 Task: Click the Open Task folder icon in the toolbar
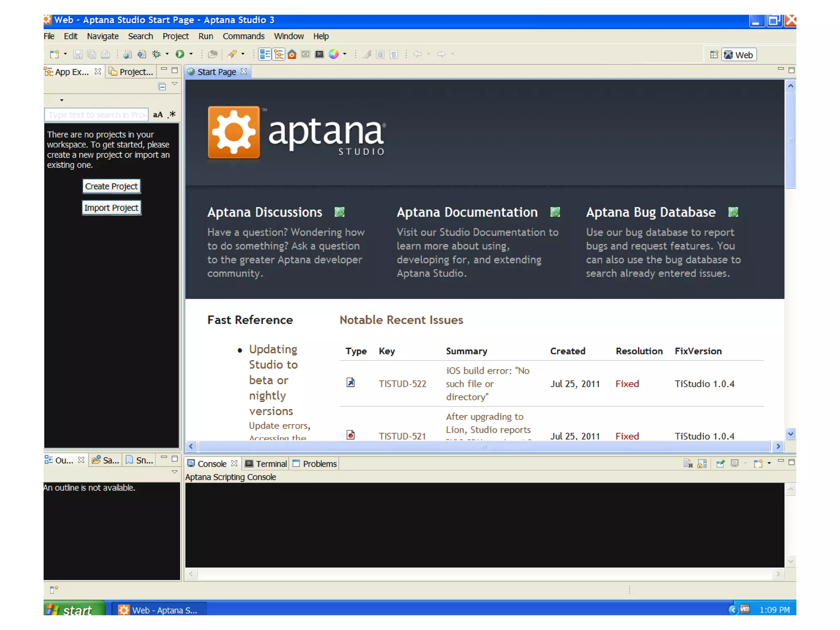(212, 54)
